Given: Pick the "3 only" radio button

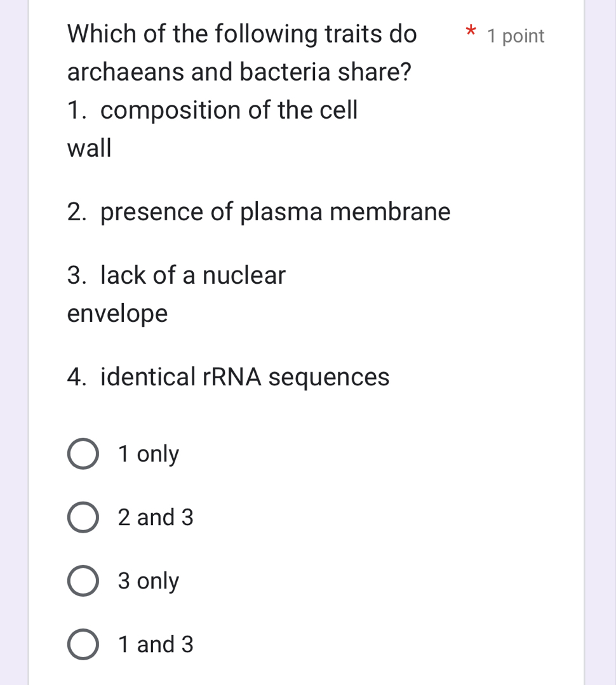Looking at the screenshot, I should tap(83, 582).
